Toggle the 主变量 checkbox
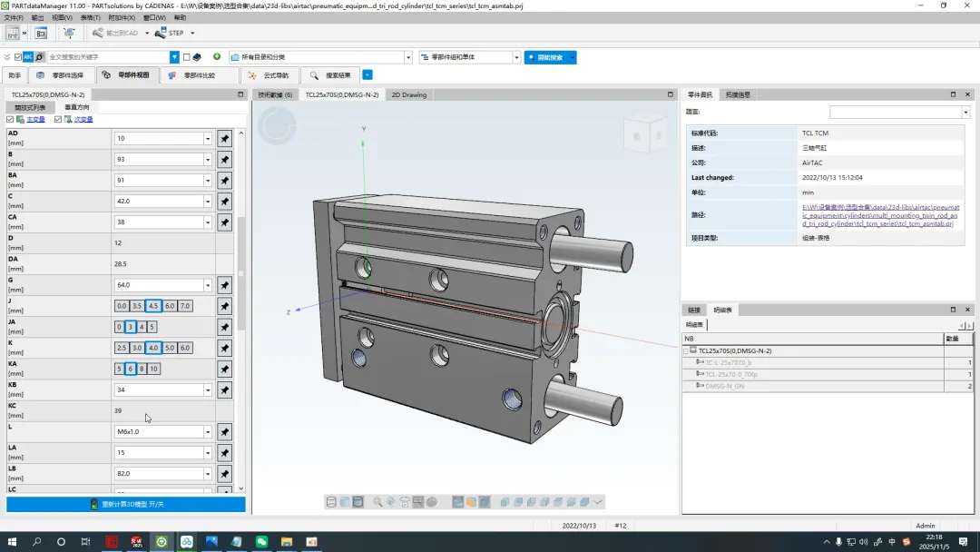 tap(10, 120)
